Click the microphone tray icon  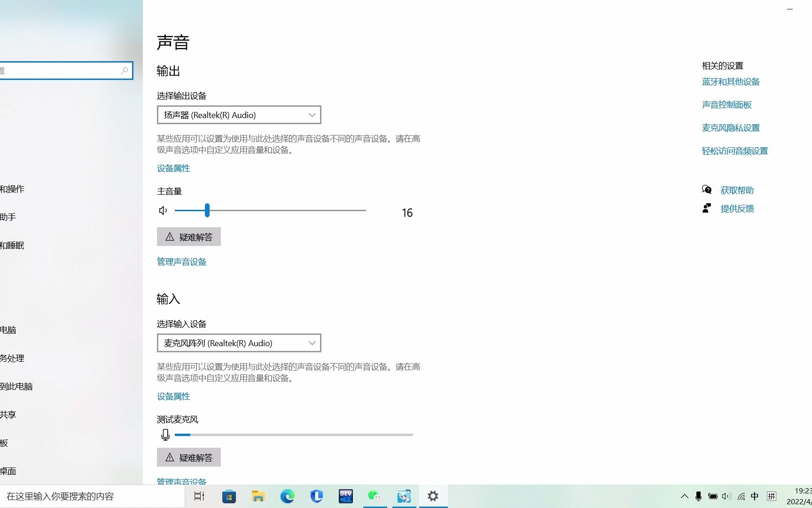[x=698, y=496]
